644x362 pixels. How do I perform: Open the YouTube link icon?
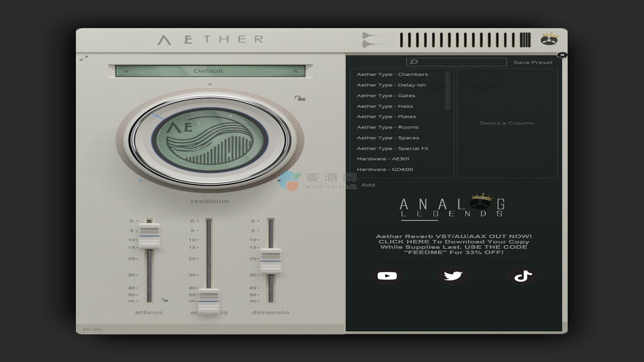pyautogui.click(x=387, y=276)
